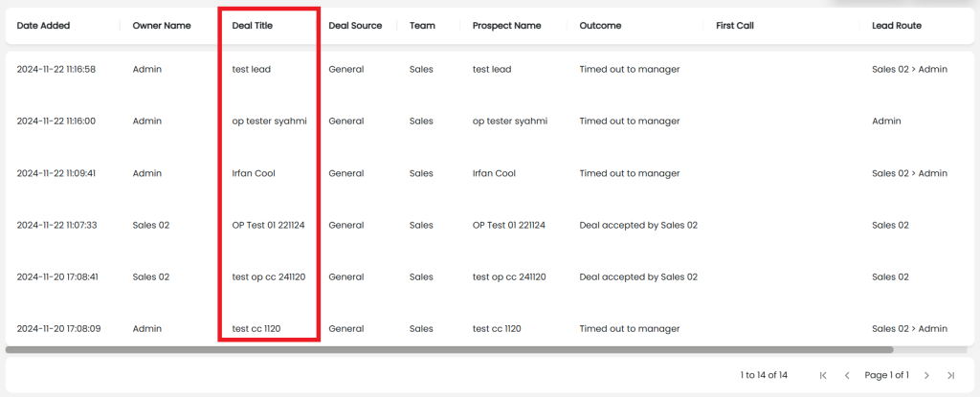980x397 pixels.
Task: Click the Deal Source column header
Action: pyautogui.click(x=355, y=26)
